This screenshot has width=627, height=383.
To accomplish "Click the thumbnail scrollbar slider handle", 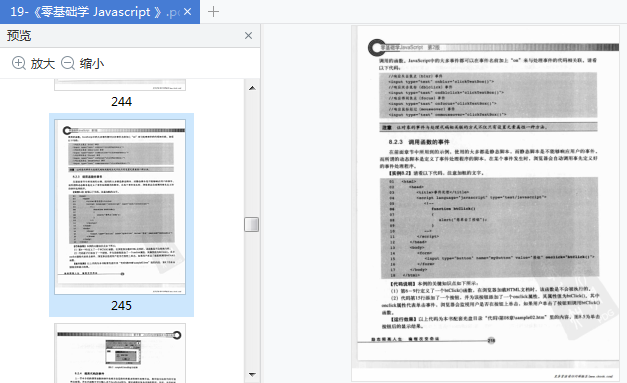I will click(252, 224).
